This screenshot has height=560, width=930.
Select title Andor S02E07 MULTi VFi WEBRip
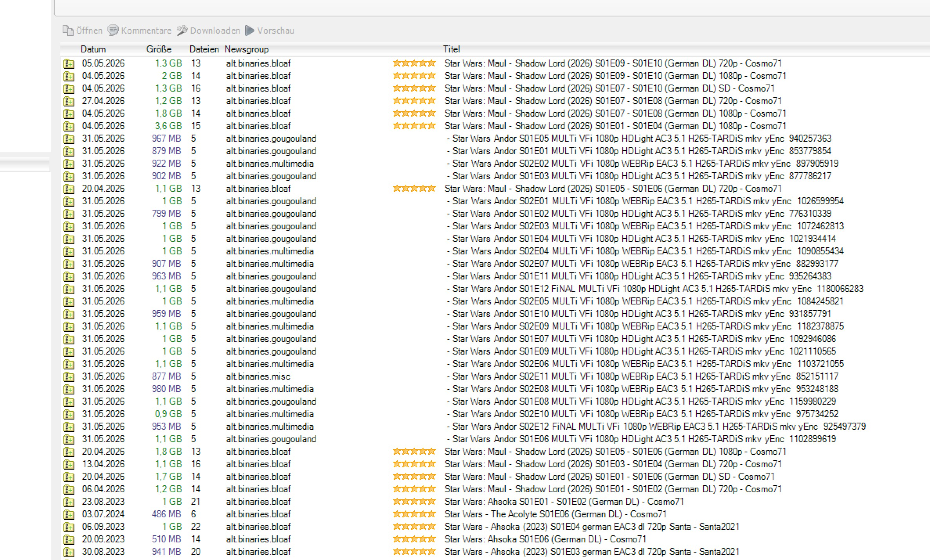643,264
